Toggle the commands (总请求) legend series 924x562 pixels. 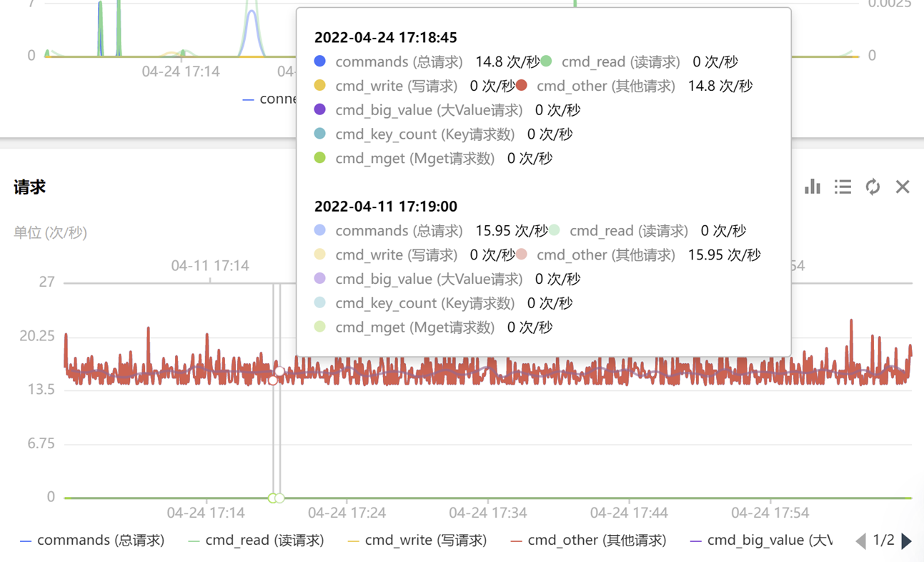(x=93, y=541)
